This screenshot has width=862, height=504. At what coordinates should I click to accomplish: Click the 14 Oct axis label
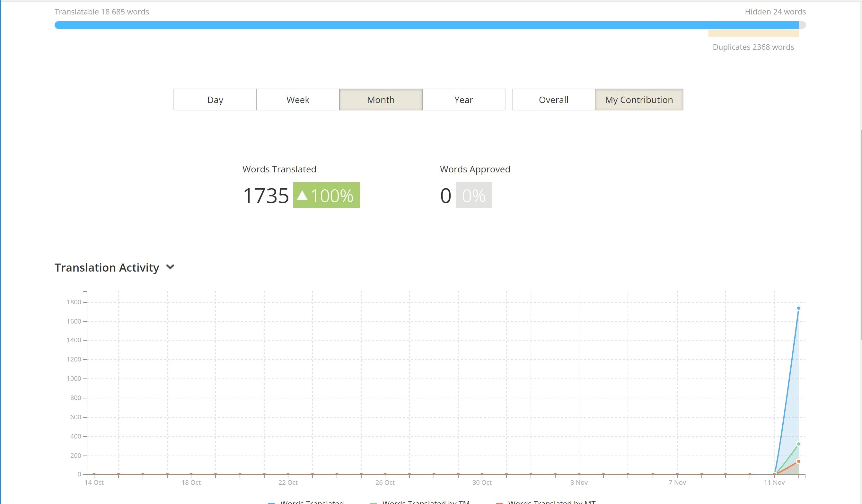(x=94, y=482)
